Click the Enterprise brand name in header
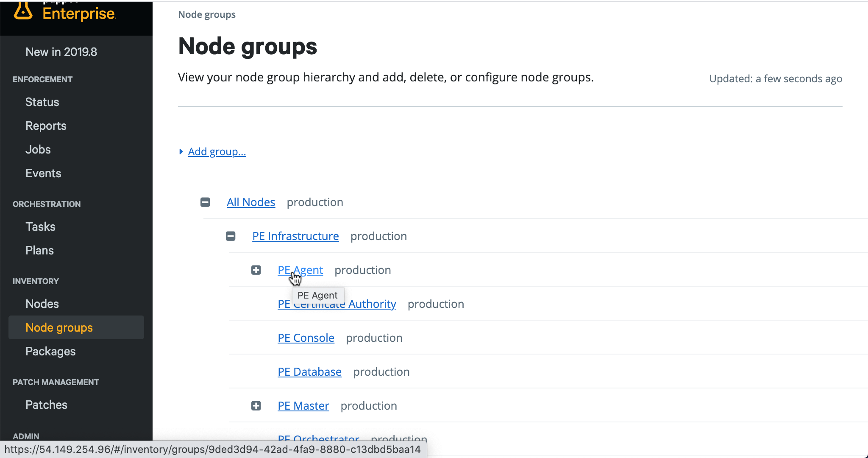The width and height of the screenshot is (868, 458). 79,14
